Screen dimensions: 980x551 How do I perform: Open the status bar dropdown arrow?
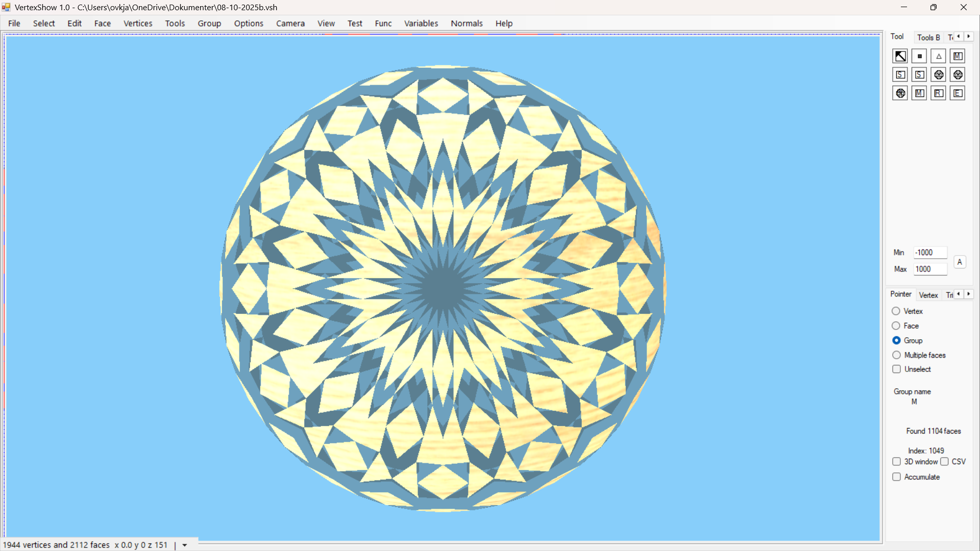pos(185,545)
